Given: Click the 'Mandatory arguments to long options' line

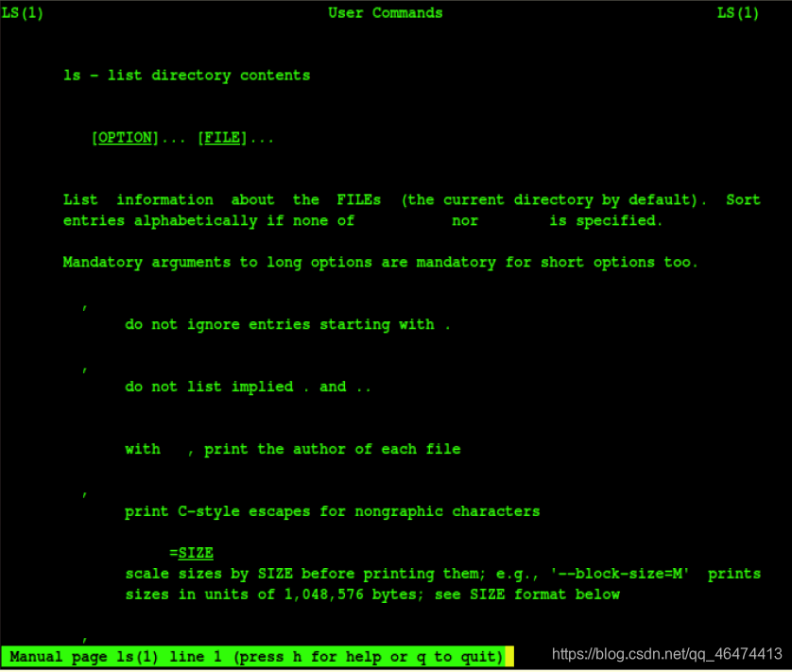Looking at the screenshot, I should click(380, 262).
